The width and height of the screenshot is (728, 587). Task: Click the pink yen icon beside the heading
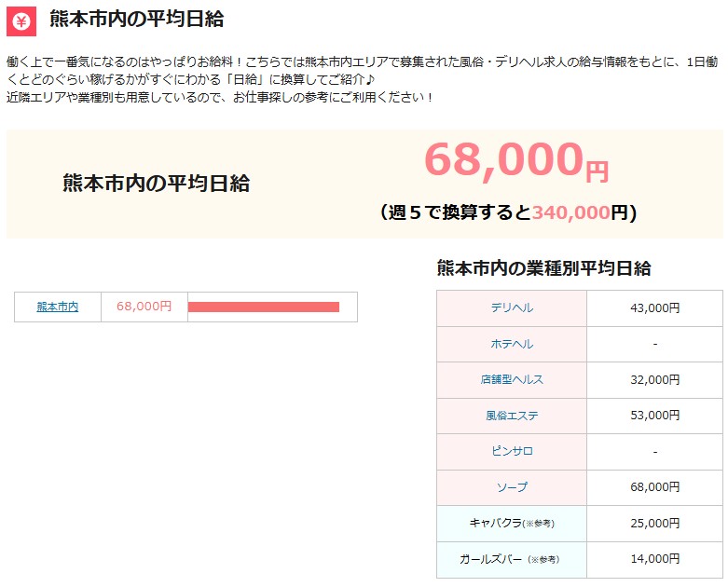21,20
